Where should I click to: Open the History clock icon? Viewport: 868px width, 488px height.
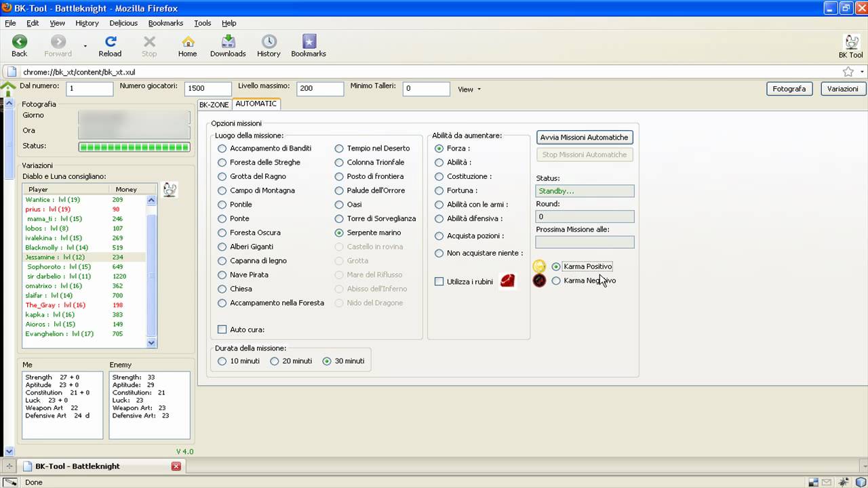point(269,42)
